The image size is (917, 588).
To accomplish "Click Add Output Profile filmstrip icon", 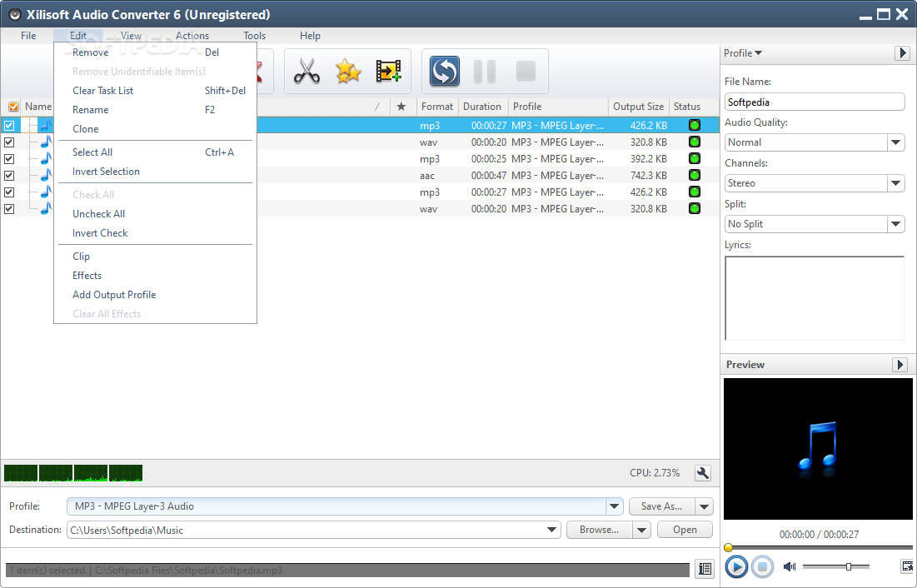I will (389, 72).
